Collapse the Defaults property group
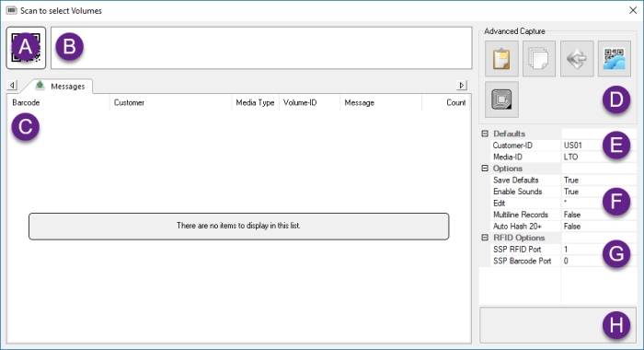 pyautogui.click(x=485, y=134)
